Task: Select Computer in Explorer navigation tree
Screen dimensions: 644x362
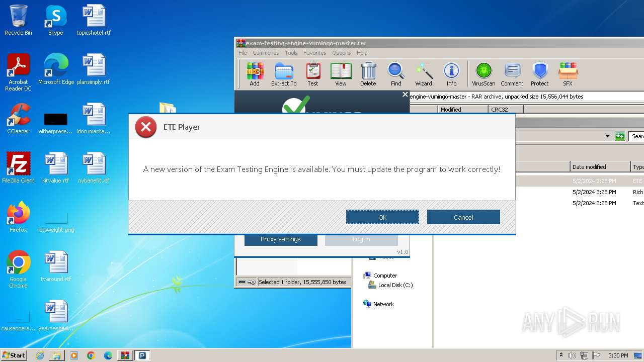Action: [x=385, y=276]
